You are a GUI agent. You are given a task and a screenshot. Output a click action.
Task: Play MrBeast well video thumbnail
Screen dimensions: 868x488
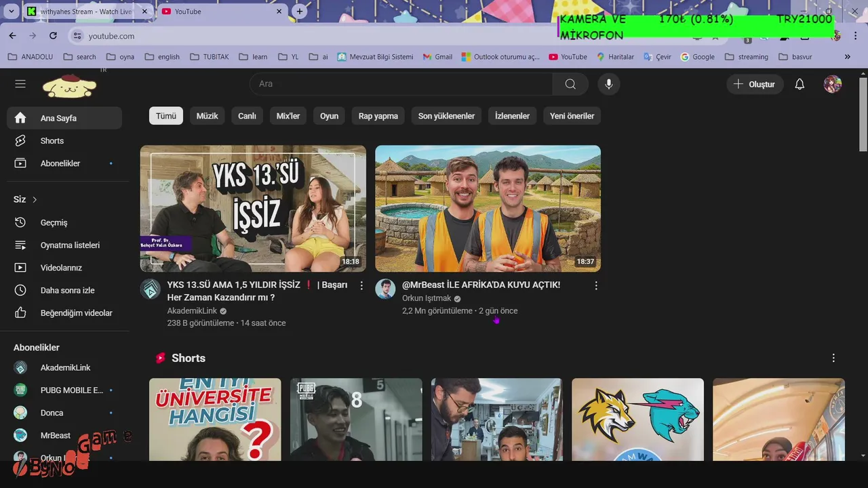point(488,208)
